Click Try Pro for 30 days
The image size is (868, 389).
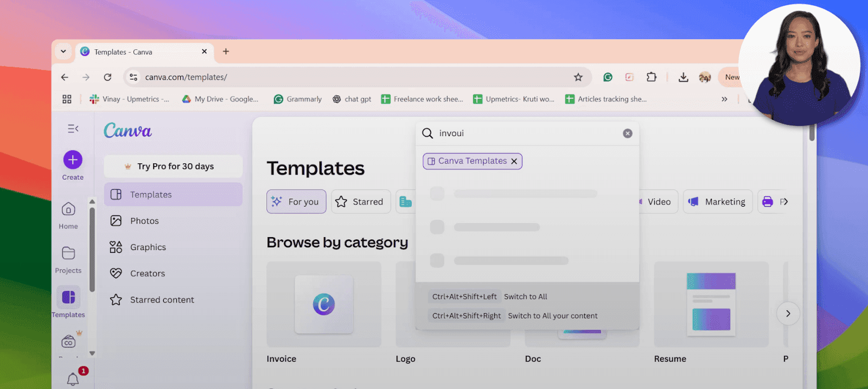pyautogui.click(x=173, y=166)
